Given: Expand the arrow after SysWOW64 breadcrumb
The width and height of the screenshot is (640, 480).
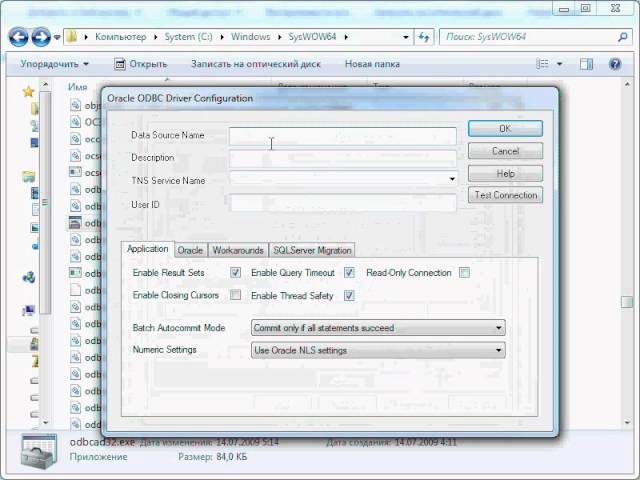Looking at the screenshot, I should [x=346, y=37].
